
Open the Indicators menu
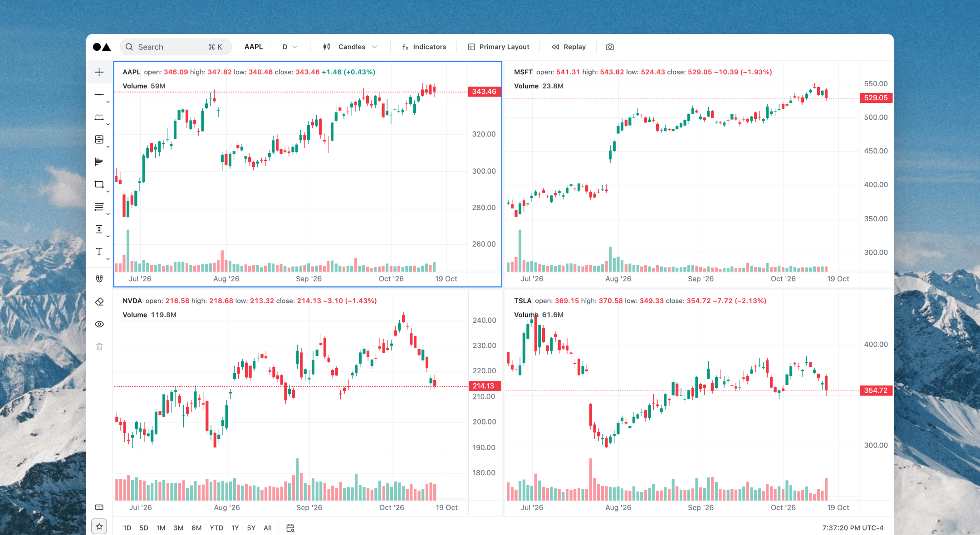[424, 47]
